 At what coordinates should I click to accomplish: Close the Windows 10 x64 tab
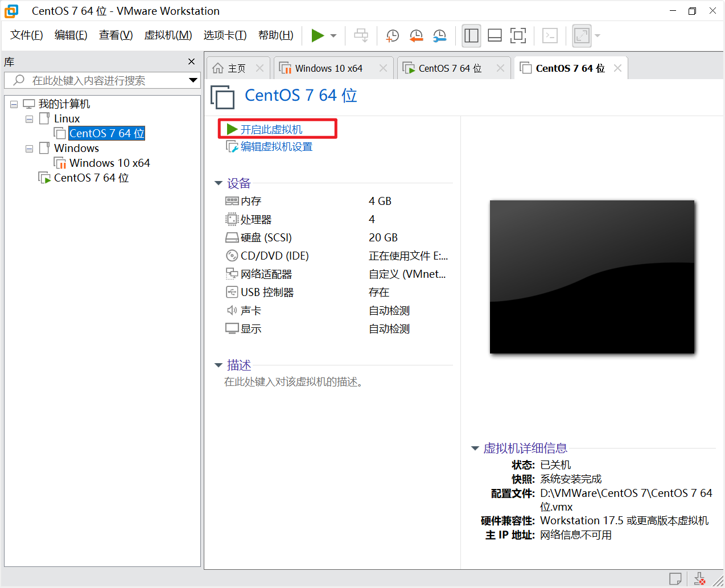(x=383, y=68)
